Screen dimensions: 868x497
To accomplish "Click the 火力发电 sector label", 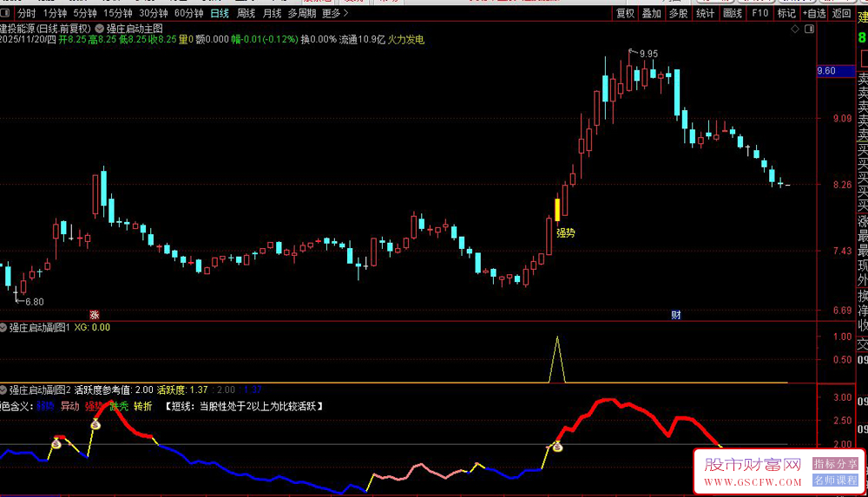I will point(405,39).
